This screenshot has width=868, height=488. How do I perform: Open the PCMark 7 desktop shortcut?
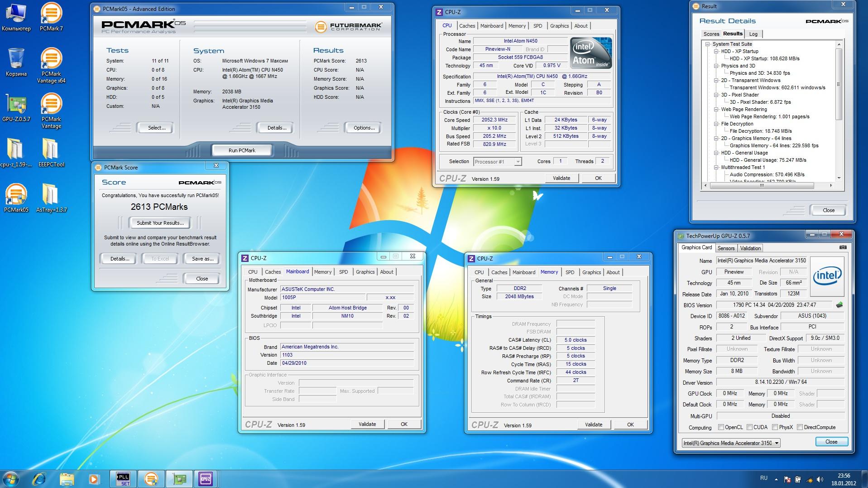51,17
